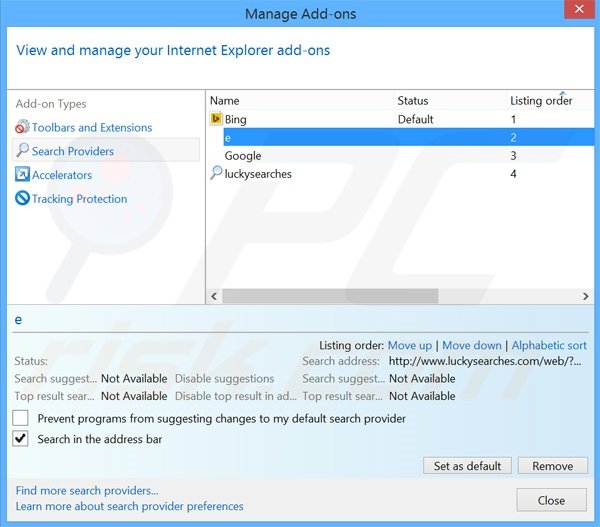
Task: Click the Tracking Protection blocked icon
Action: [22, 198]
